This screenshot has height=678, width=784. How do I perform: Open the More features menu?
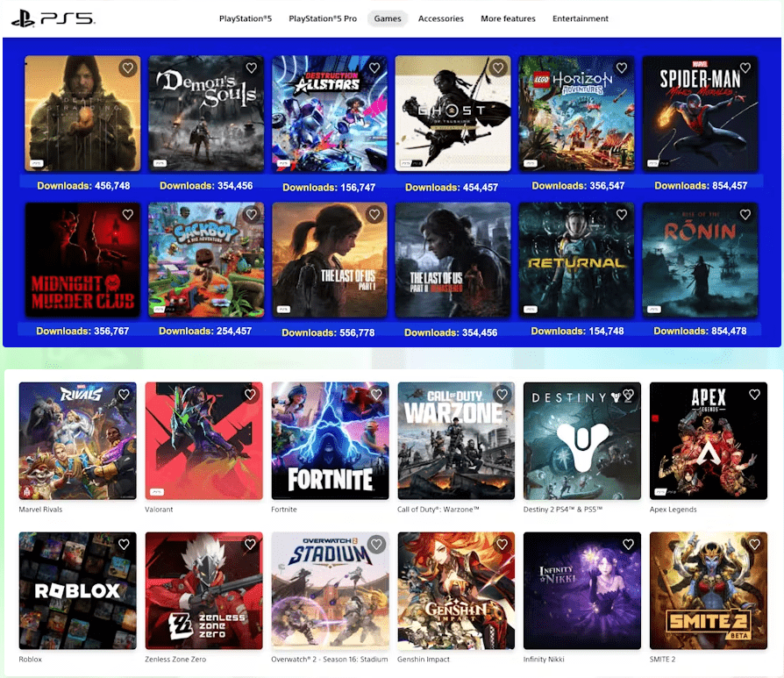pyautogui.click(x=508, y=18)
